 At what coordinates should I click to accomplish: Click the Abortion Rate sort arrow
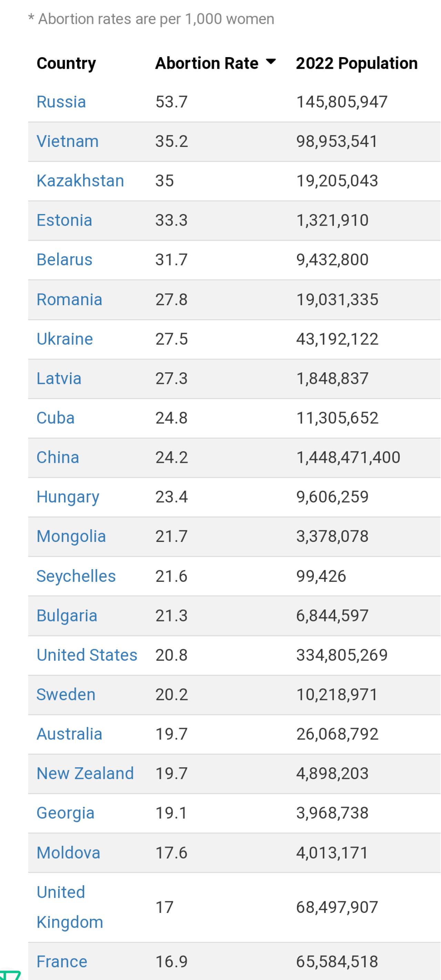tap(271, 62)
